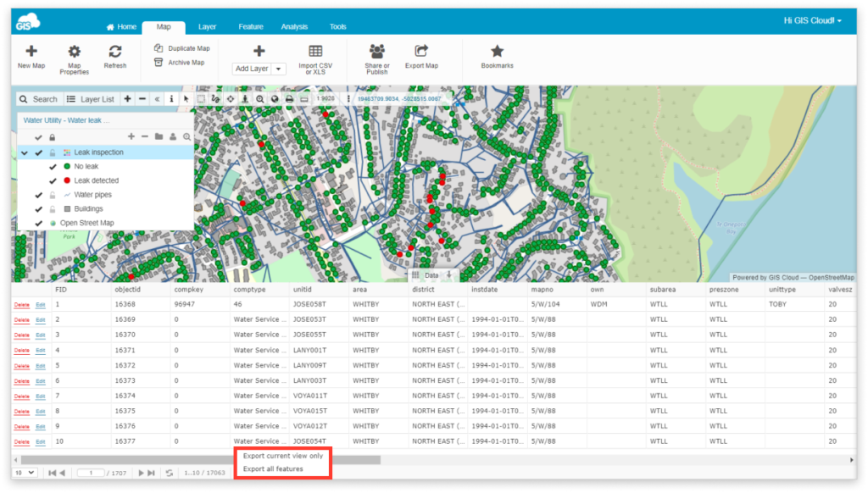
Task: Click Import CSV or XLS icon
Action: pyautogui.click(x=315, y=52)
